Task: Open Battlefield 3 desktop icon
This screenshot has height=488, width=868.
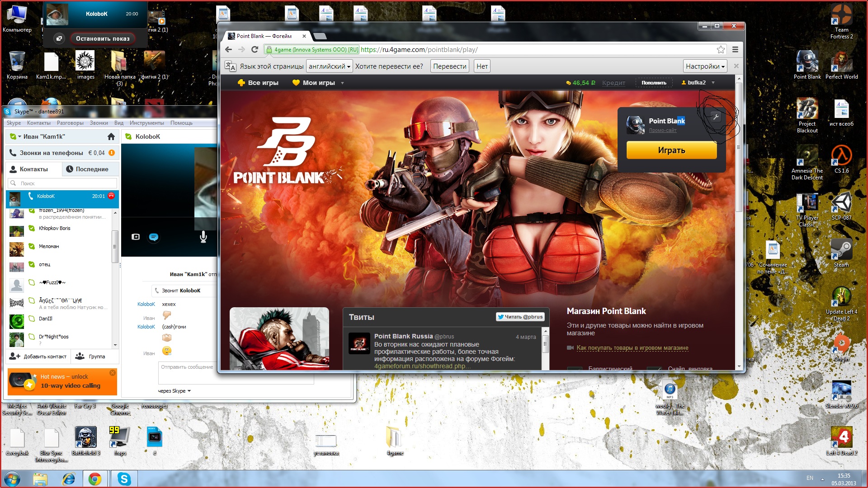Action: [x=85, y=441]
